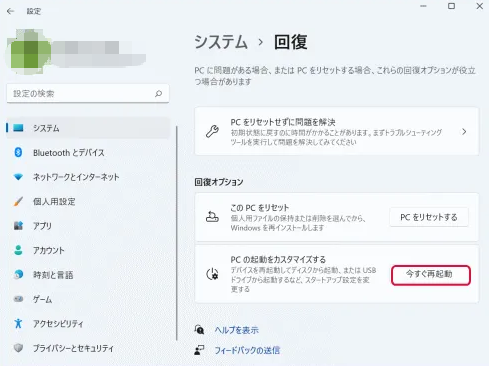Select ゲーム in the sidebar
The height and width of the screenshot is (366, 489).
pos(88,299)
